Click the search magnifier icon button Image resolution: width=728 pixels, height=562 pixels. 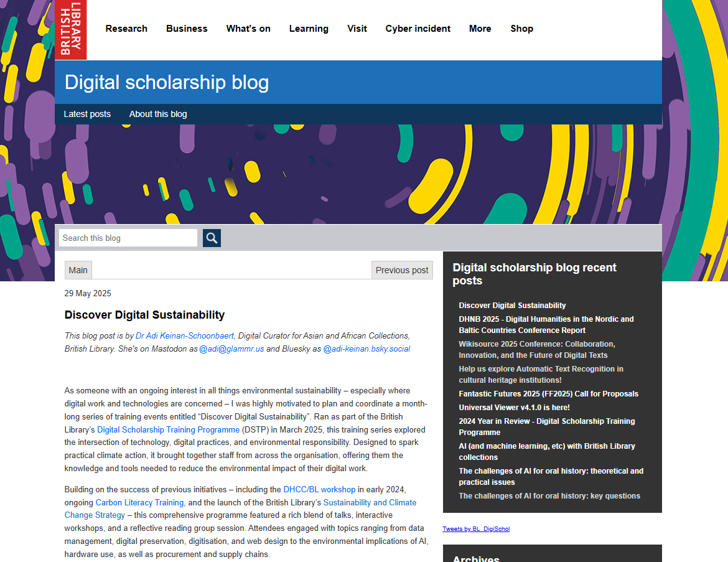(212, 238)
